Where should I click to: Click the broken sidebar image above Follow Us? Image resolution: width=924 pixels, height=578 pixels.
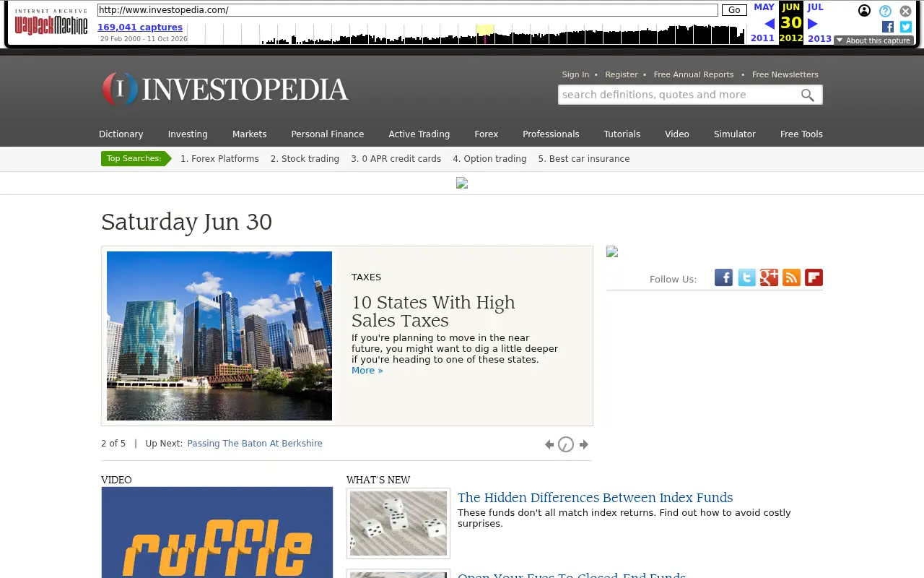(x=612, y=251)
